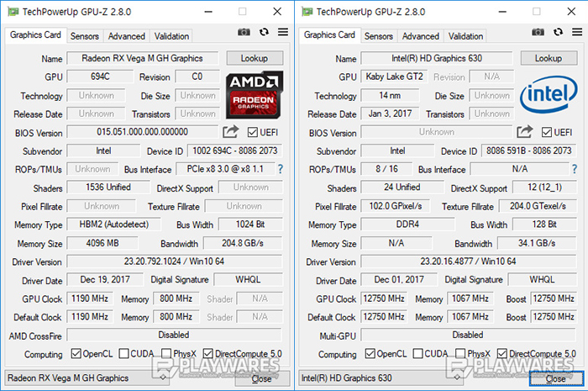Click the screenshot camera icon in the Intel window
This screenshot has width=588, height=391.
point(538,32)
